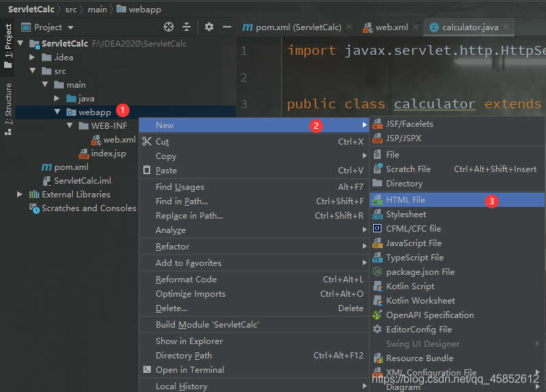Click webapp in the breadcrumb path
Screen dimensions: 546x392
point(139,10)
